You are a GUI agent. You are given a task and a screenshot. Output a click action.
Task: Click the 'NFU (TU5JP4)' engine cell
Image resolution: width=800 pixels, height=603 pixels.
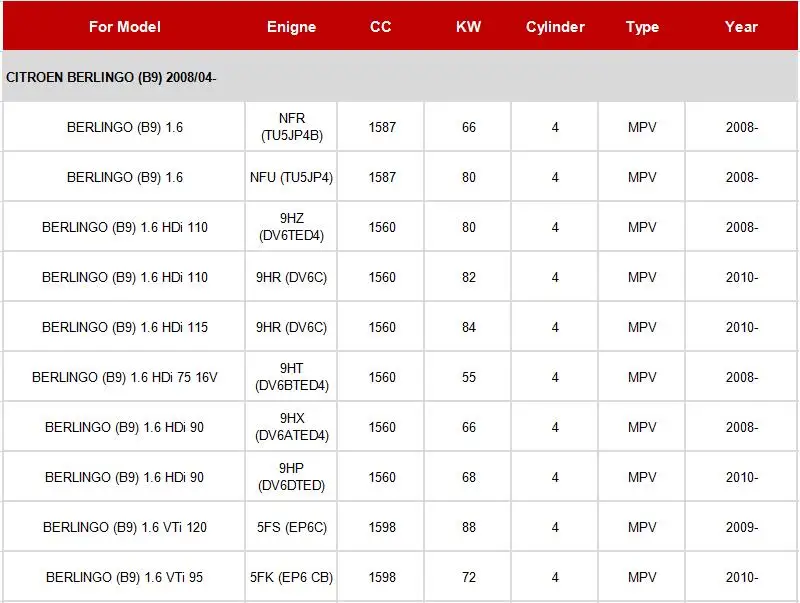(291, 177)
